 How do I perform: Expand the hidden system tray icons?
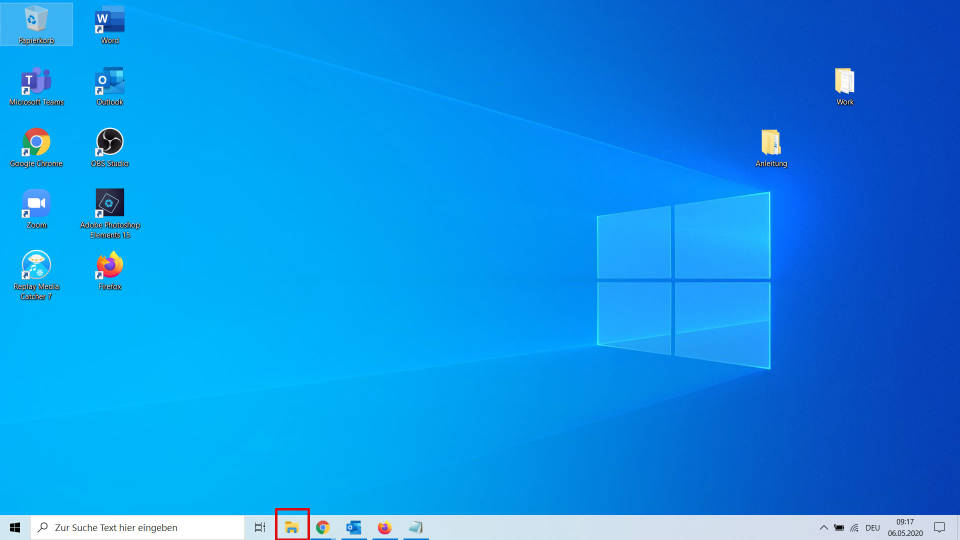(x=824, y=527)
